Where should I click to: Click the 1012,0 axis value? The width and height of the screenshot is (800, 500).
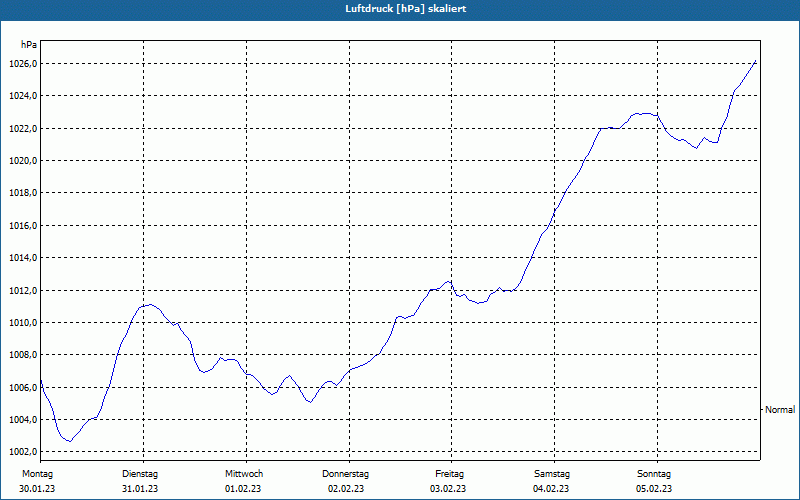(x=22, y=291)
